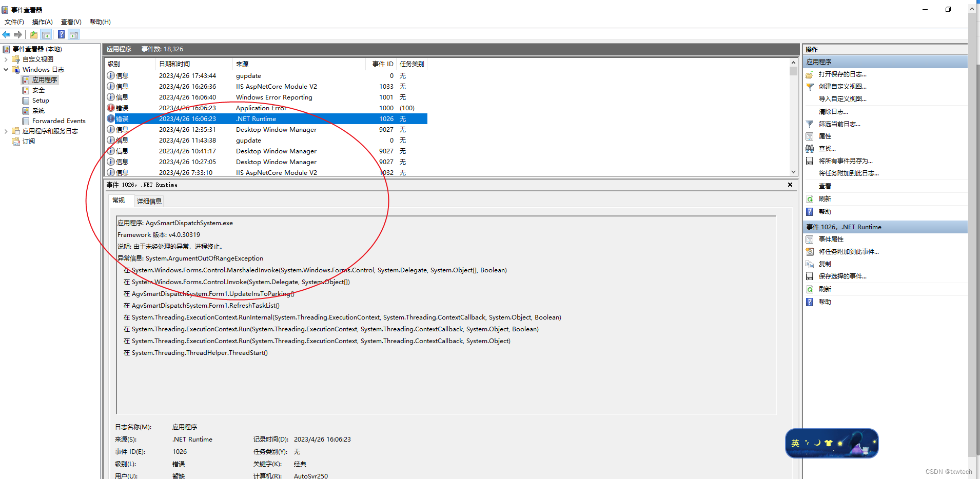Select the .NET Runtime error event 1026 row

(x=266, y=119)
